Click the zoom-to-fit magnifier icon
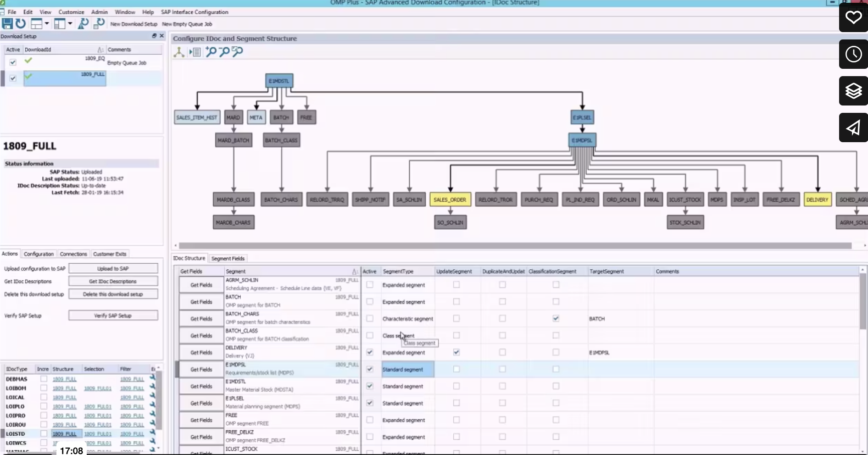868x455 pixels. pos(237,51)
